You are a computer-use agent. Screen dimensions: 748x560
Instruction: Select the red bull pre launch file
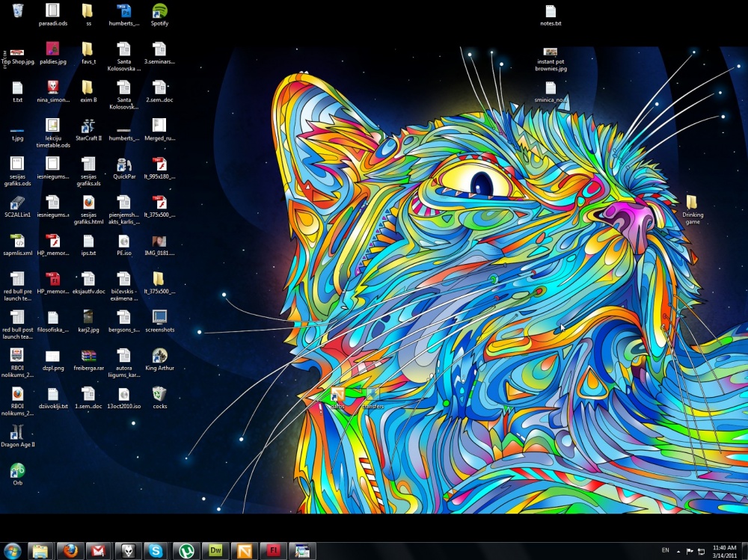[17, 279]
